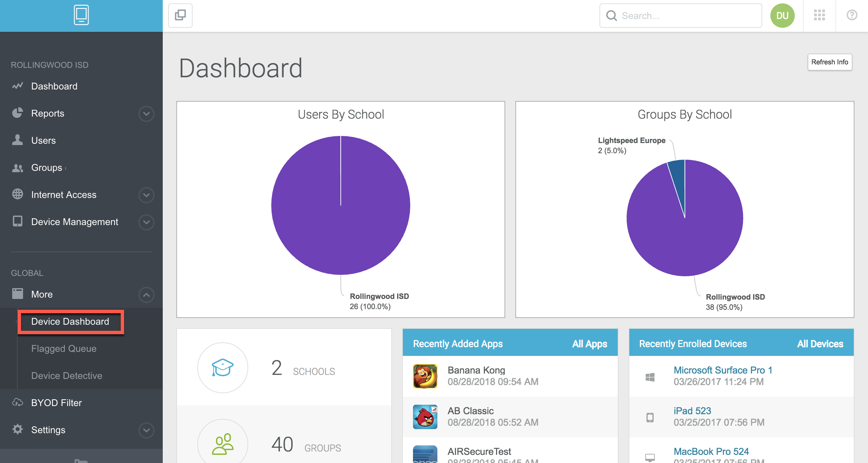Open the iPad 523 device link
The image size is (868, 463).
(x=692, y=410)
